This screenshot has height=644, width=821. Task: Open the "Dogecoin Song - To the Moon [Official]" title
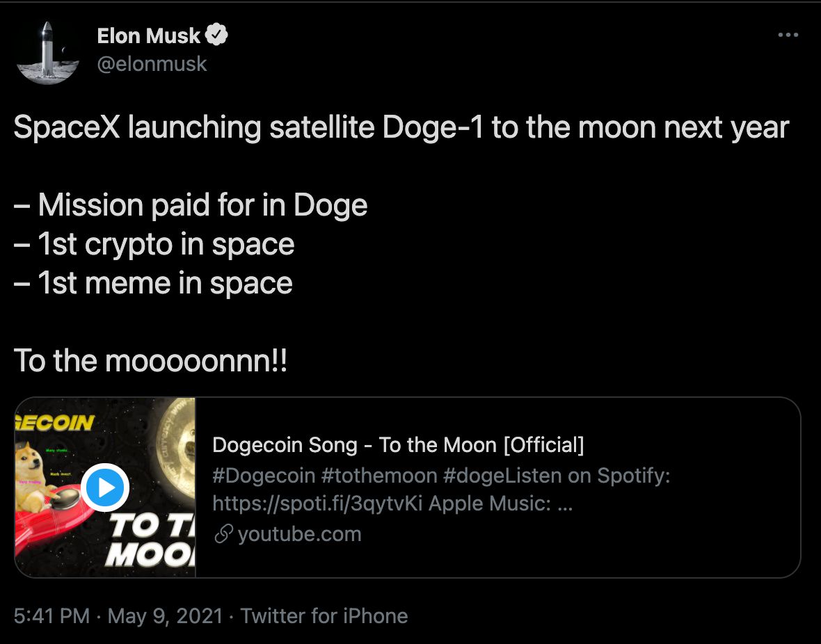click(x=398, y=445)
